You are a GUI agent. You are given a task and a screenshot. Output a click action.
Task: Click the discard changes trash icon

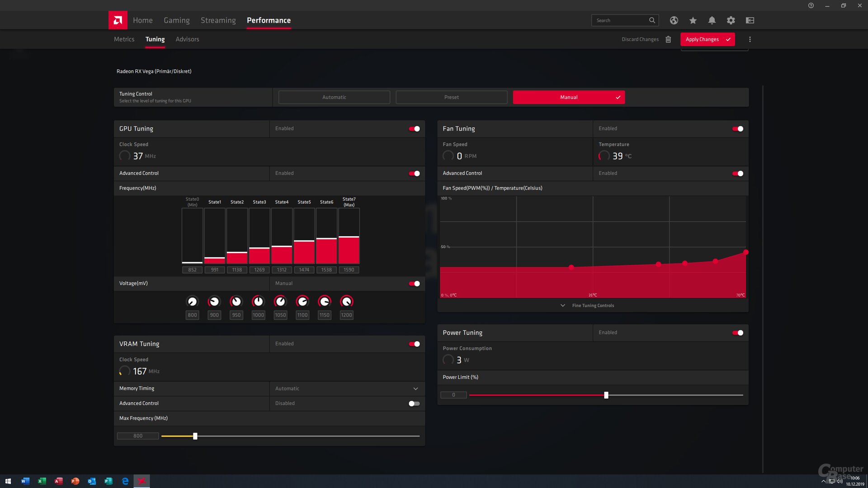click(668, 39)
